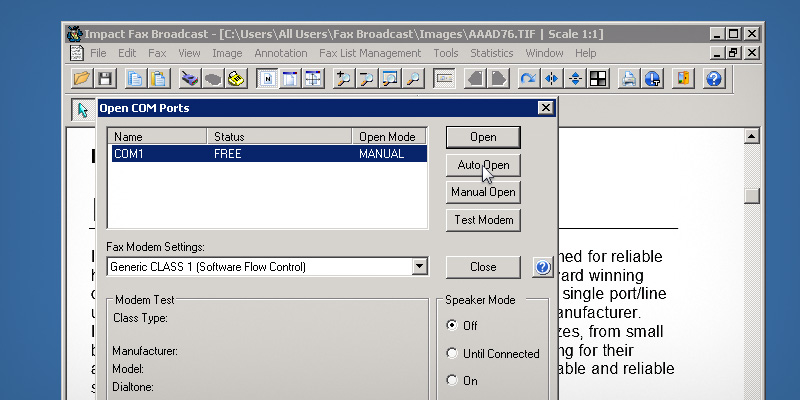Open the Annotation menu
The width and height of the screenshot is (800, 400).
tap(281, 53)
